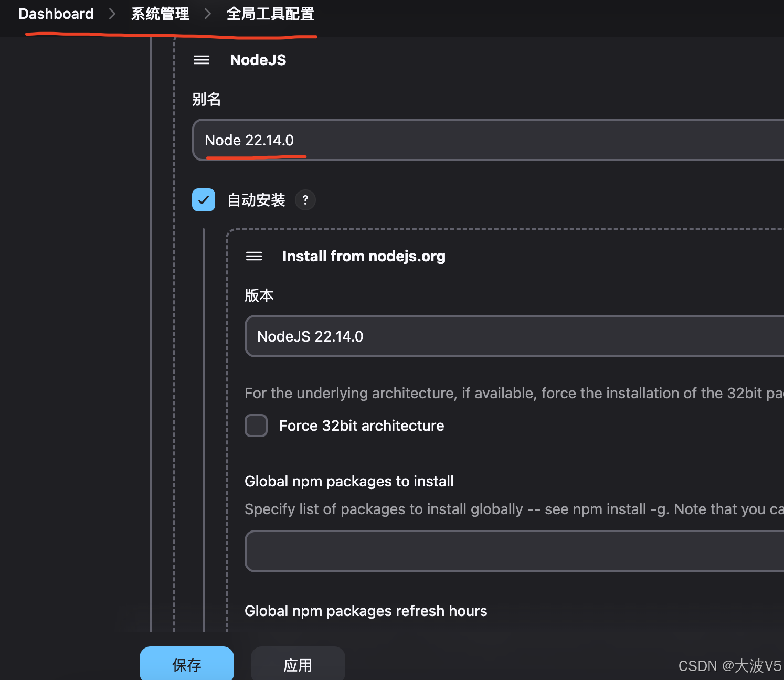Viewport: 784px width, 680px height.
Task: Focus the 别名 field containing Node 22.14.0
Action: pyautogui.click(x=488, y=140)
